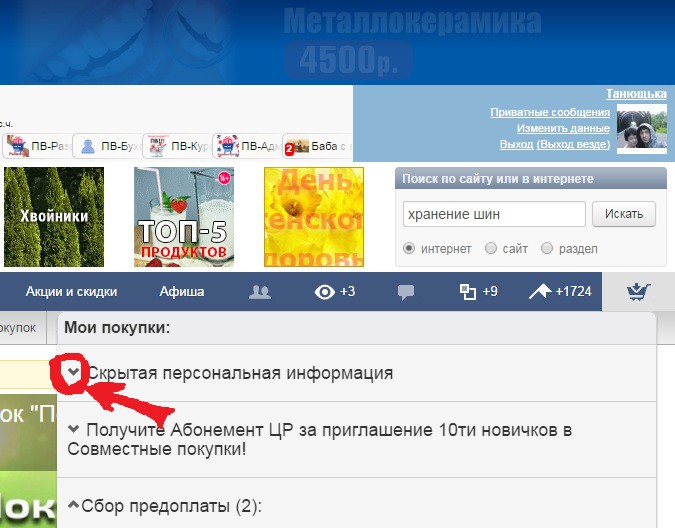Select the раздел search radio button

click(546, 249)
